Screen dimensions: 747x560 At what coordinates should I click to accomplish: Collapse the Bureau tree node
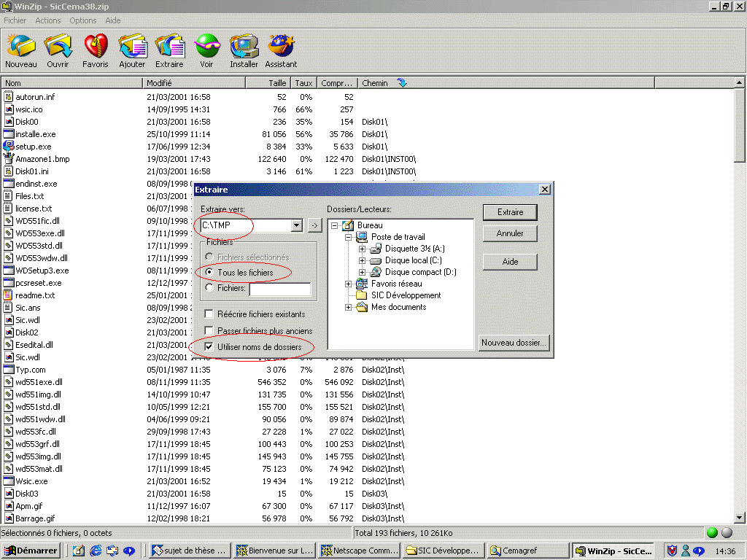coord(334,225)
